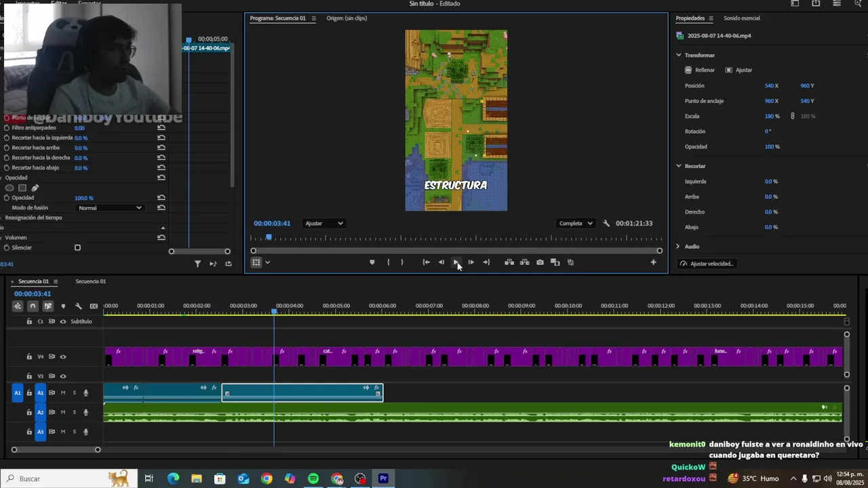
Task: Toggle visibility eye of track V3
Action: pyautogui.click(x=63, y=376)
